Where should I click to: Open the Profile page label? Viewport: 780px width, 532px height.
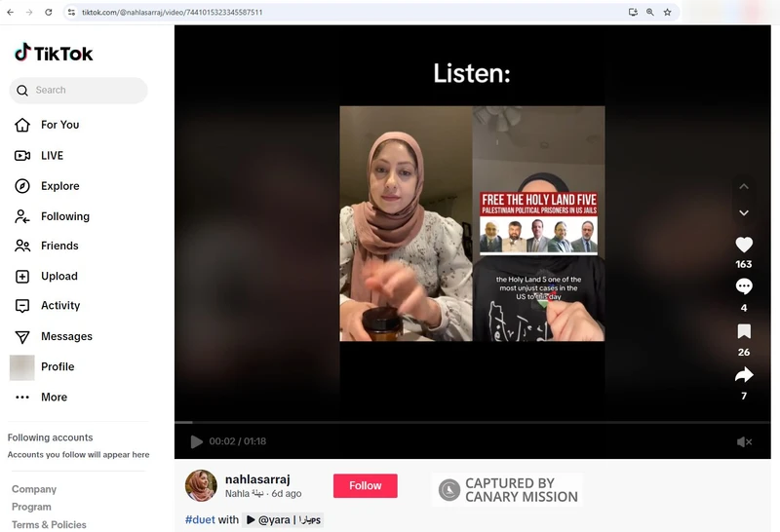(x=58, y=367)
